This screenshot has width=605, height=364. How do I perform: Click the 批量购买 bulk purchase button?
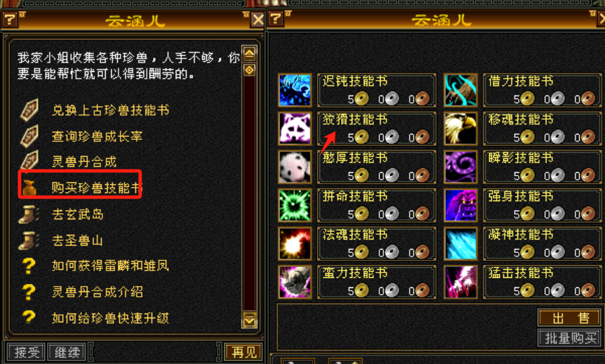[x=569, y=338]
